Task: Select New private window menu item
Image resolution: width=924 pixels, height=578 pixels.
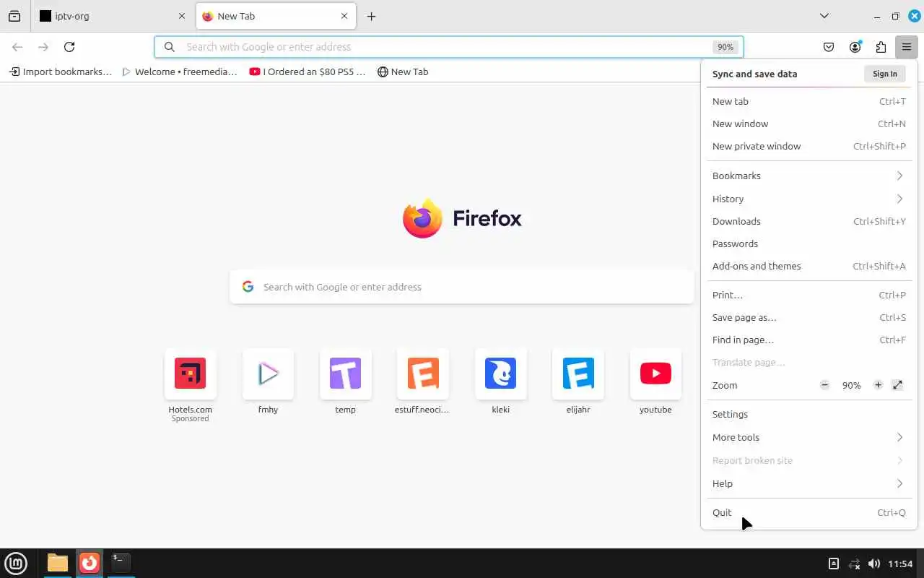Action: 808,147
